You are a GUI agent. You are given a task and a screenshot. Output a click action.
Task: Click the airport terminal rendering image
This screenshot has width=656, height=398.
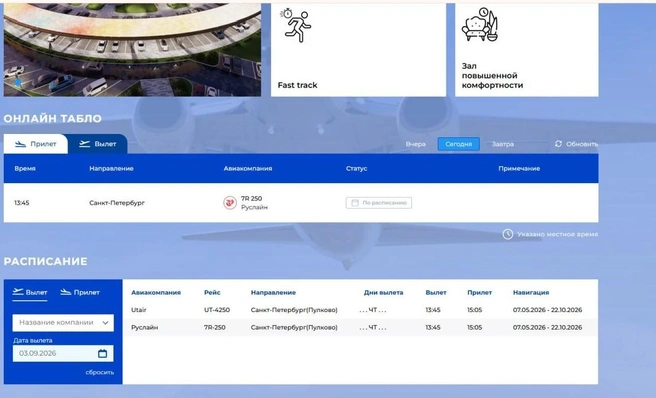(x=132, y=50)
